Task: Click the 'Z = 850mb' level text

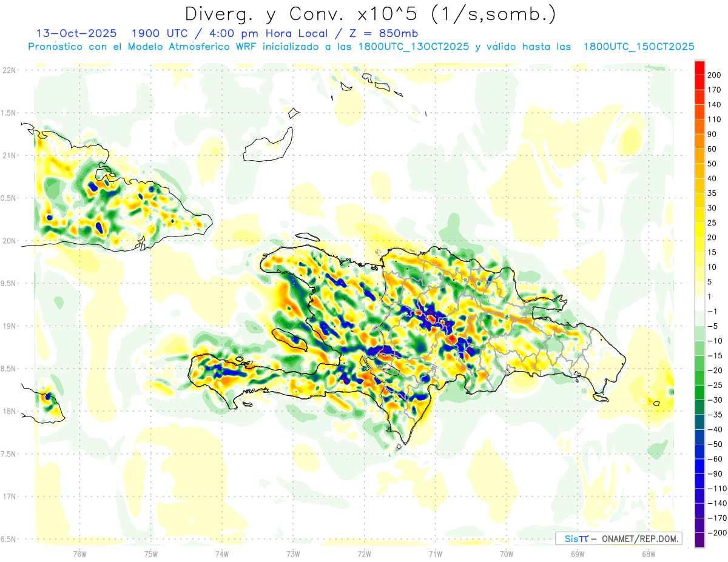Action: 387,33
